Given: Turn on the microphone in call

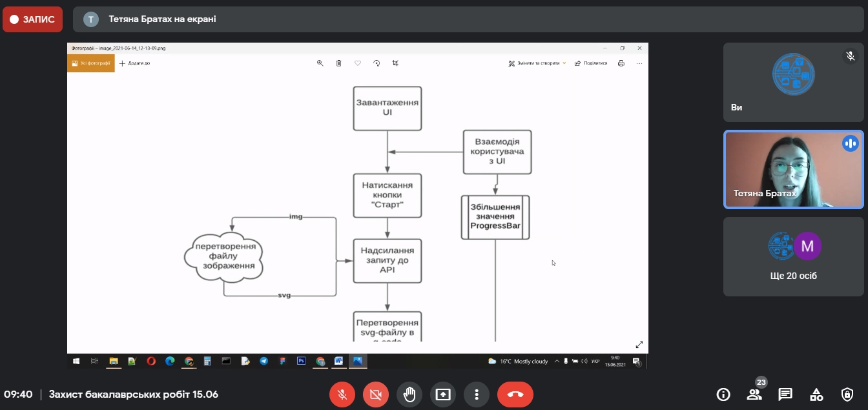Looking at the screenshot, I should click(x=342, y=395).
